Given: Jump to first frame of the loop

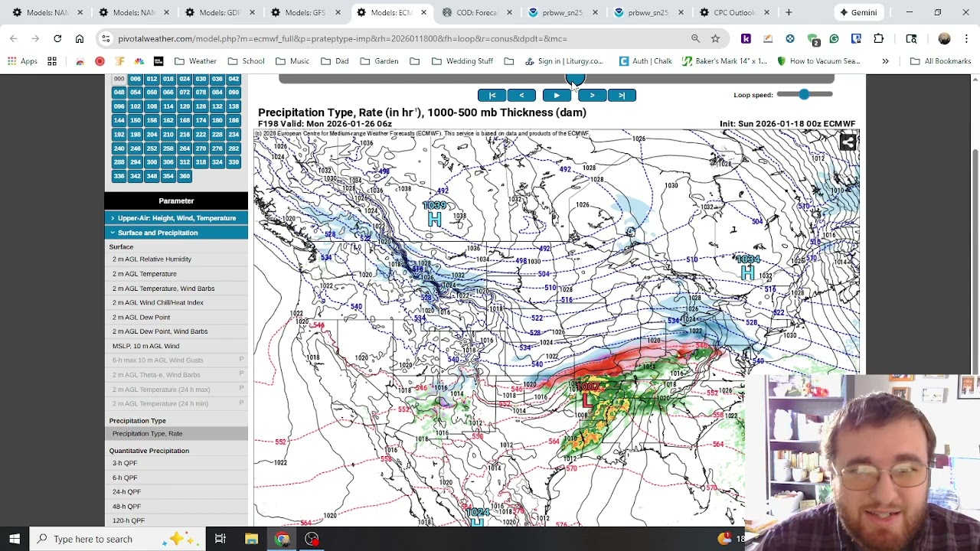Looking at the screenshot, I should tap(492, 95).
